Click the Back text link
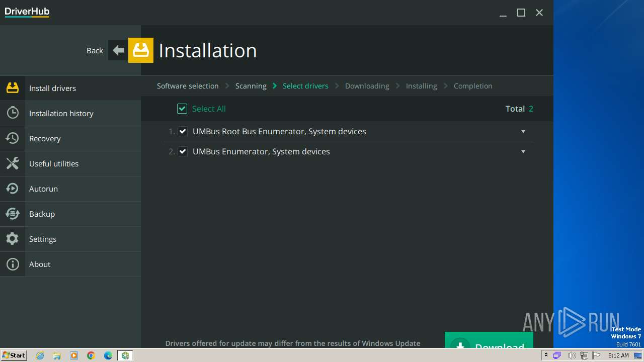Screen dimensions: 644x362 tap(95, 50)
